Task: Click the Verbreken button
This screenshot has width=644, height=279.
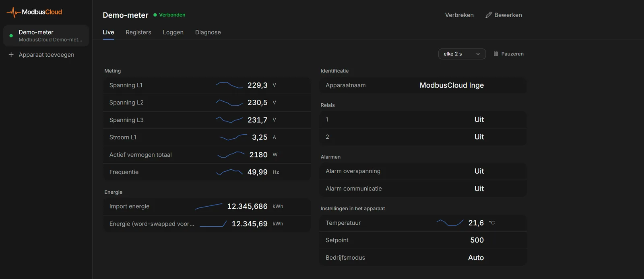Action: pos(459,15)
